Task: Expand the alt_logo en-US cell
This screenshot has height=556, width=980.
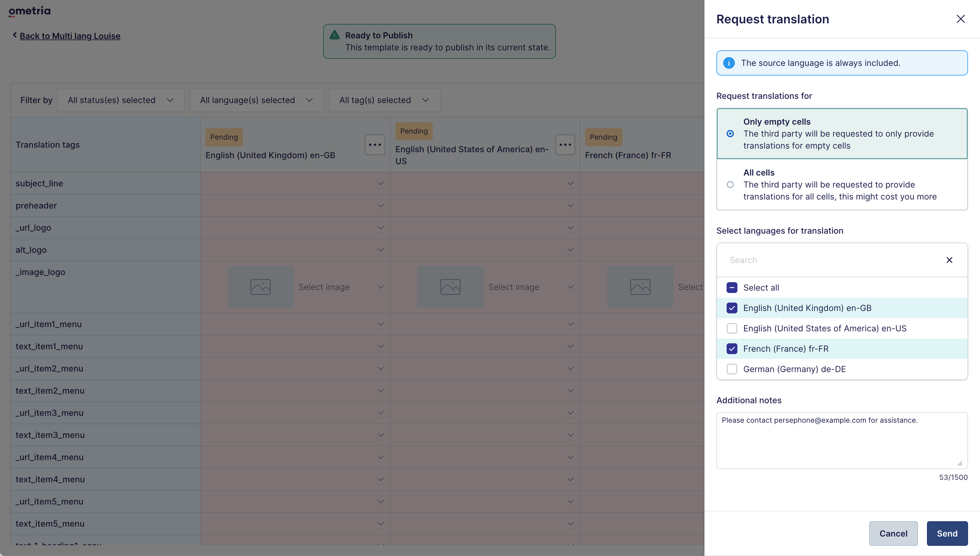Action: (570, 250)
